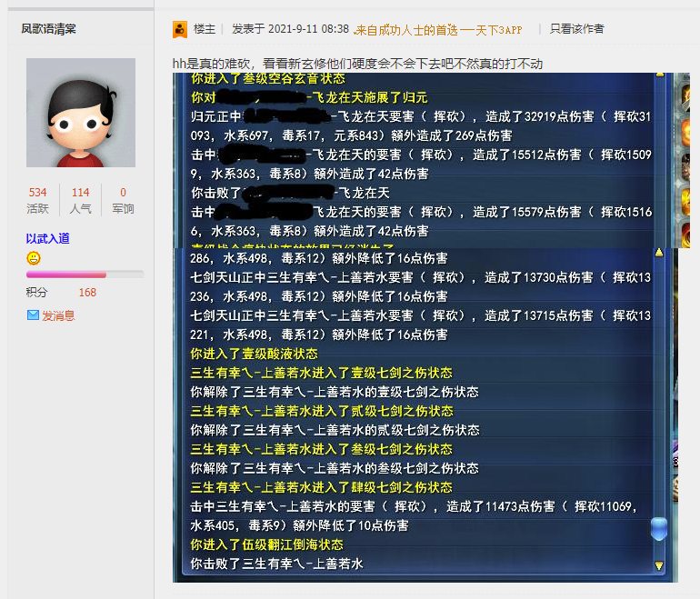Open the avatar of 凤歌语清棠
700x599 pixels.
[x=81, y=113]
